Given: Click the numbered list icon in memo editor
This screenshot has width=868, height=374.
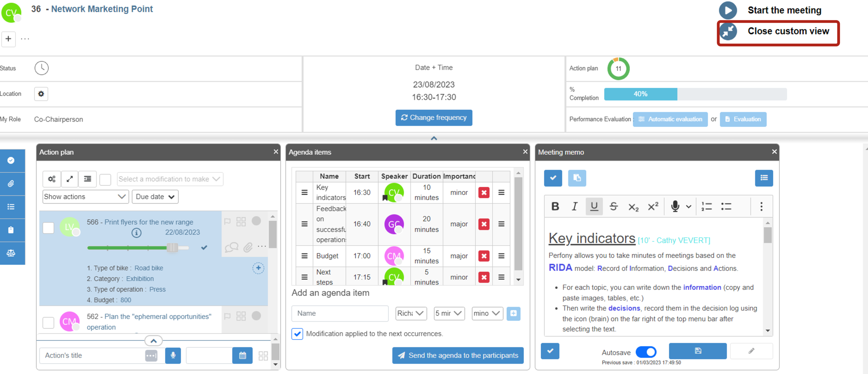Looking at the screenshot, I should tap(706, 206).
